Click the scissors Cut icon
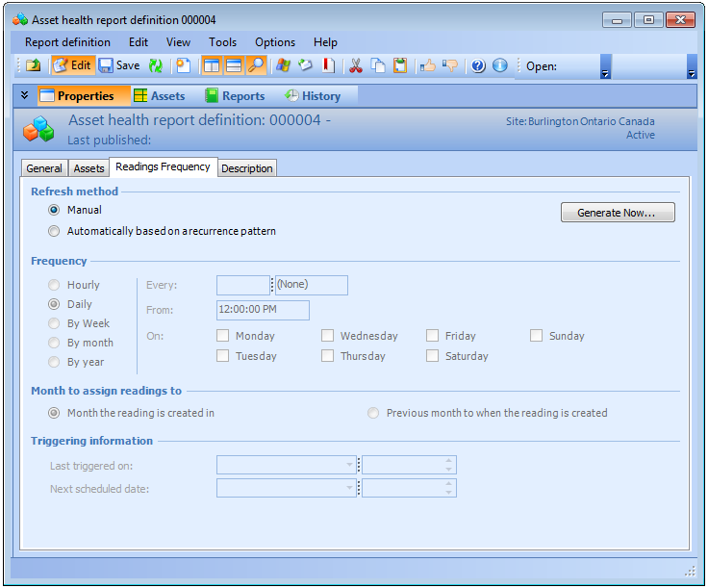 point(355,65)
